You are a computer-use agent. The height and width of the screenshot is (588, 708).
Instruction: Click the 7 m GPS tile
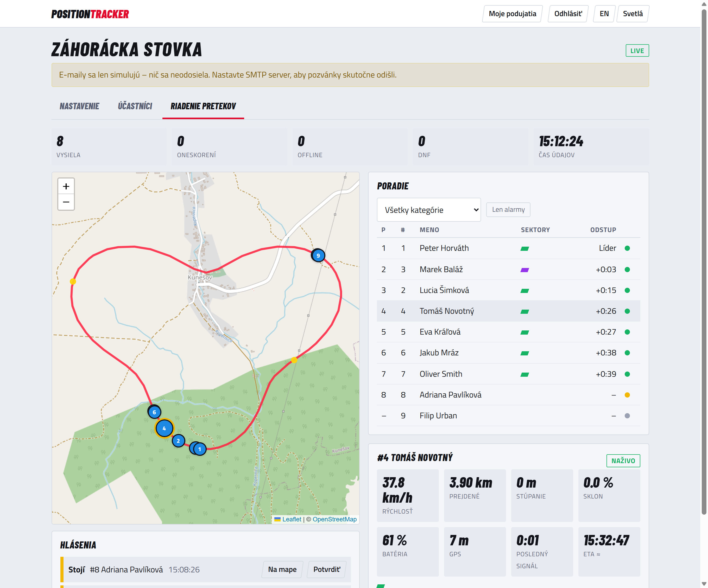(475, 552)
